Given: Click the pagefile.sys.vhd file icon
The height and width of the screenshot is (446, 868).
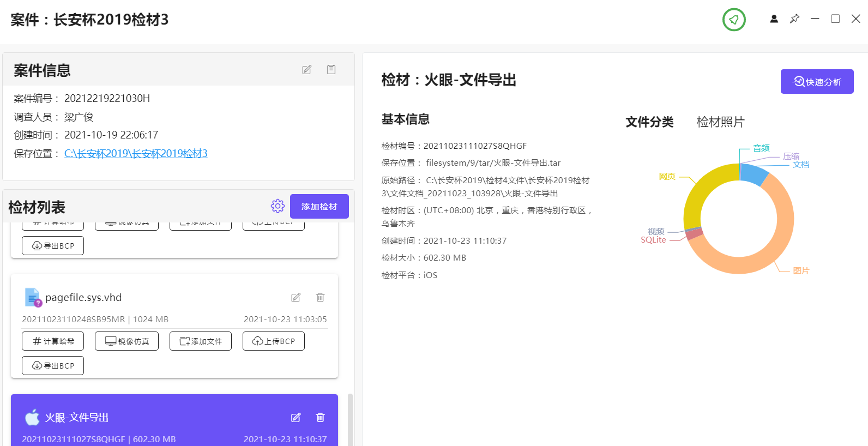Looking at the screenshot, I should point(33,298).
